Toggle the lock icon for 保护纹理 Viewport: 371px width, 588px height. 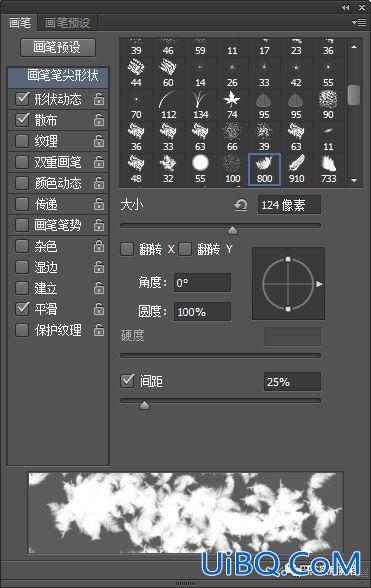[x=99, y=330]
